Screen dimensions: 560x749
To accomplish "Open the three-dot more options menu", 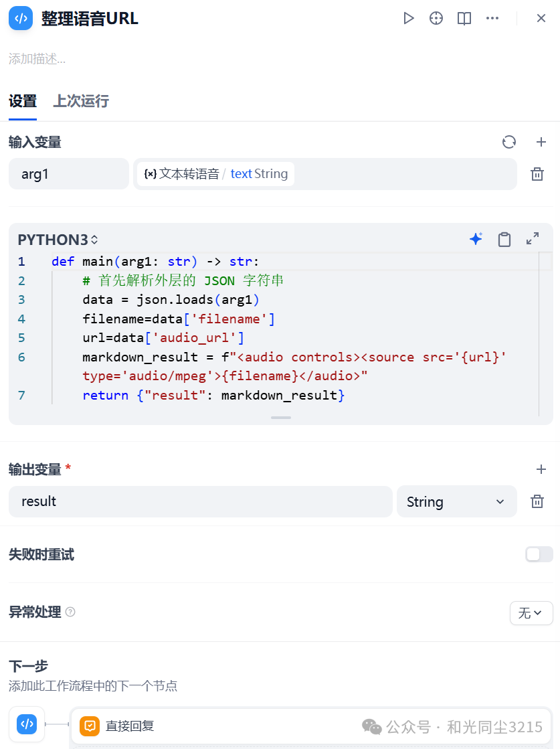I will pos(492,19).
